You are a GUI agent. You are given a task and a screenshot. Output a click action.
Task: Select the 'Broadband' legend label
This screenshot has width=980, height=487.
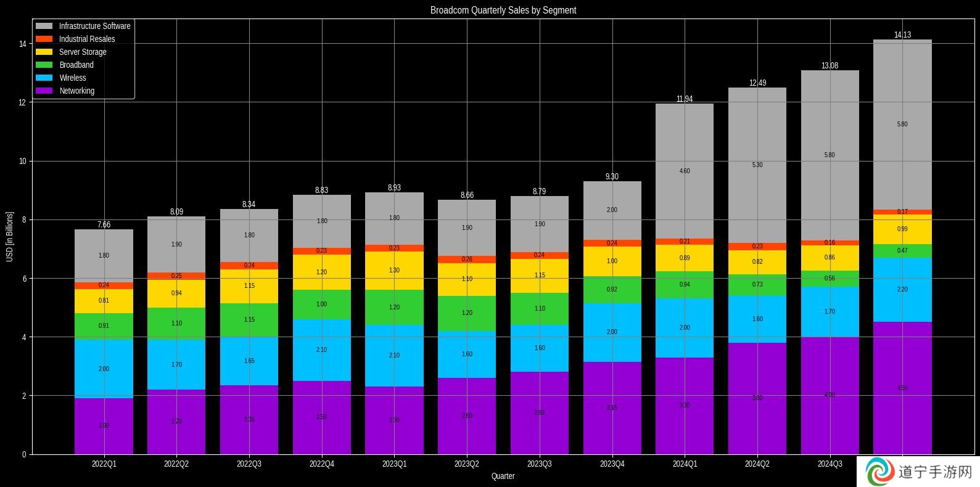coord(76,65)
